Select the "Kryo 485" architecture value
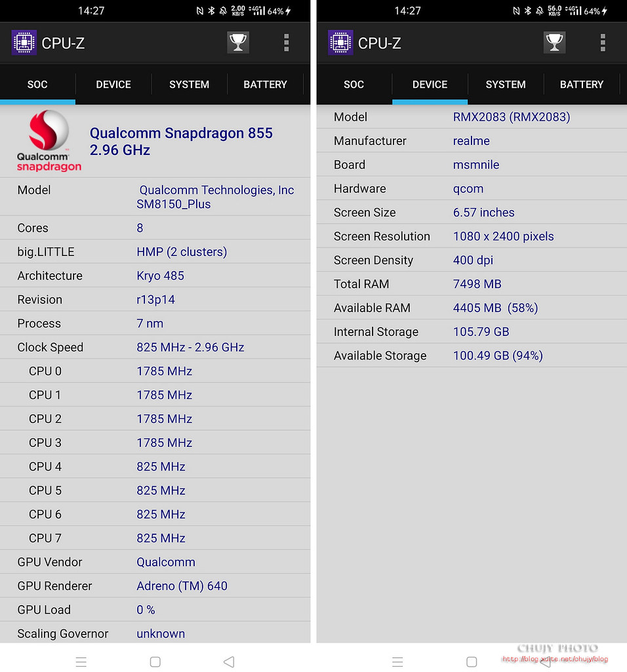Image resolution: width=627 pixels, height=672 pixels. pos(160,276)
